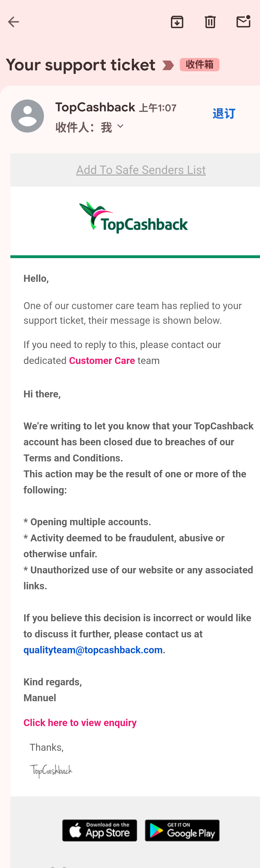This screenshot has width=260, height=868.
Task: Tap the back arrow icon
Action: [x=13, y=22]
